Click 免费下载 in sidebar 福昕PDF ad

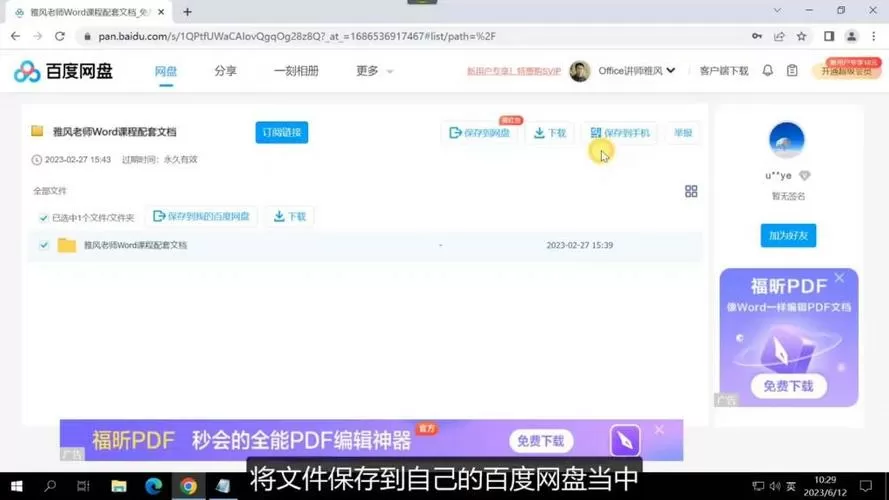[788, 386]
